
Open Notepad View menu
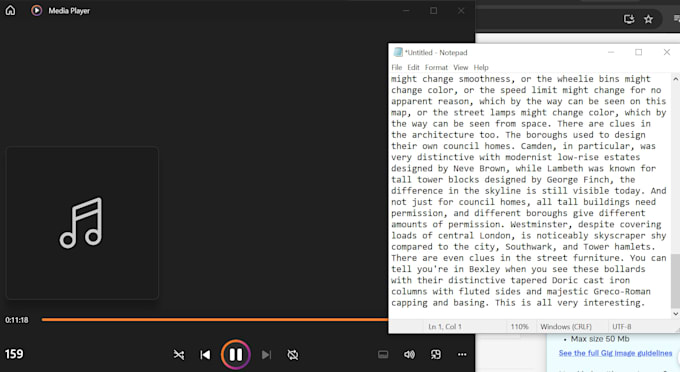(x=461, y=67)
